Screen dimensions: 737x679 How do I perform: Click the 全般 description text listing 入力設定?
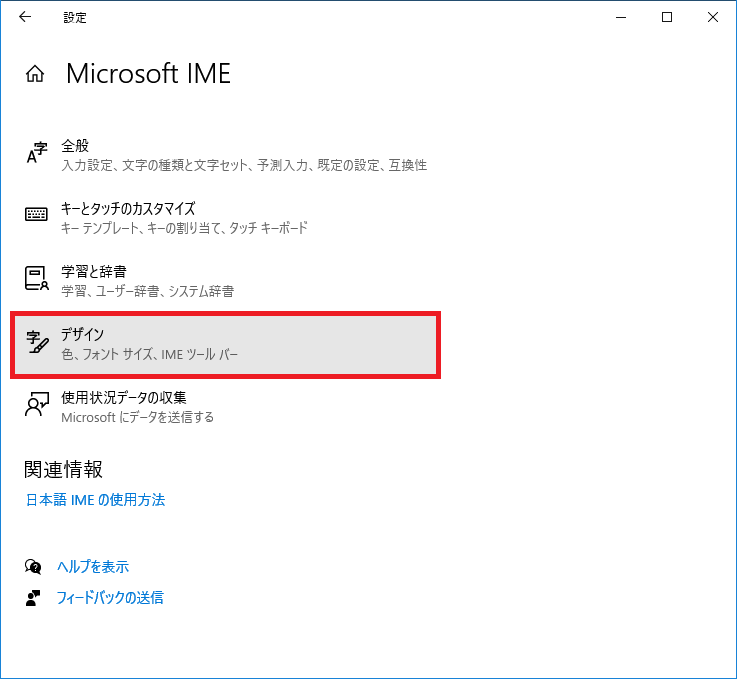(244, 165)
